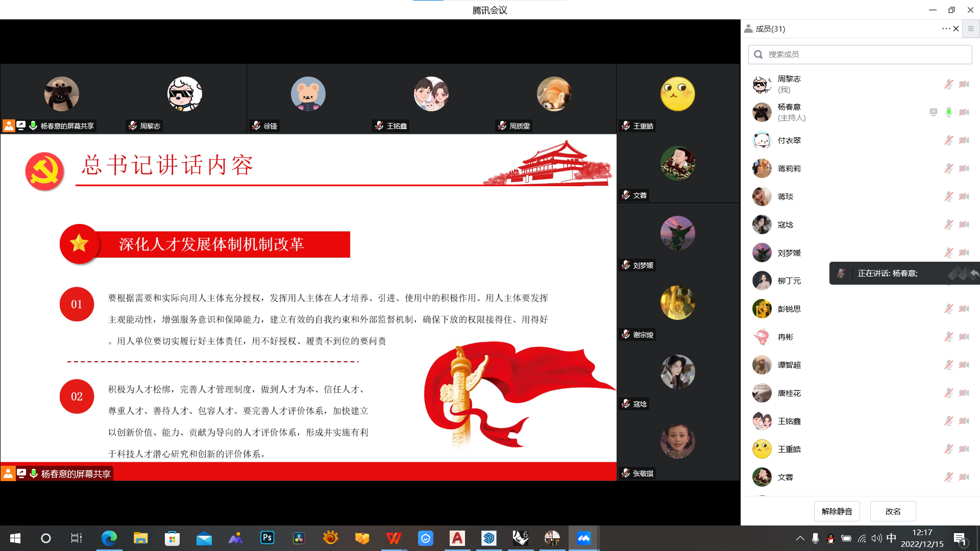The image size is (980, 551).
Task: Click camera-off icon in 文蓉's member row
Action: [x=964, y=477]
